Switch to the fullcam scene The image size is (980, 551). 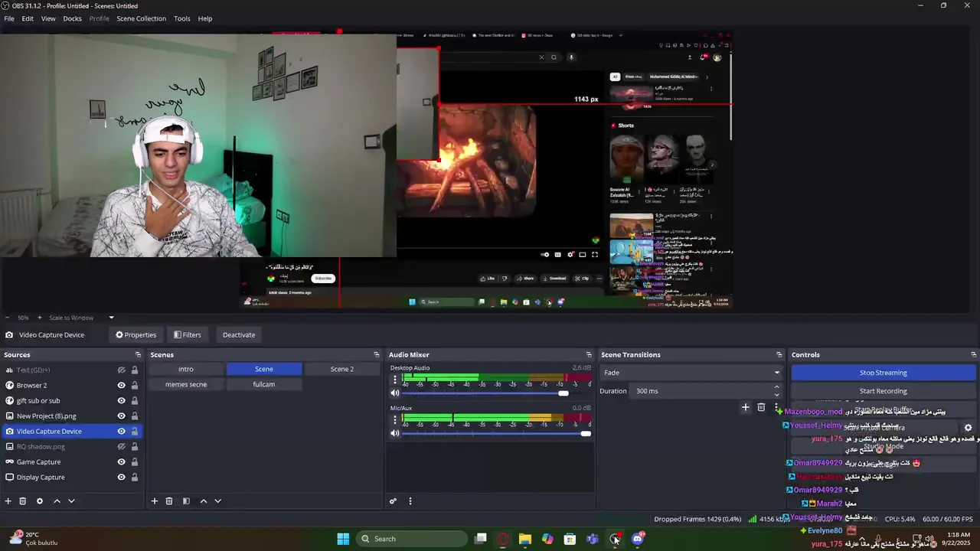[264, 384]
